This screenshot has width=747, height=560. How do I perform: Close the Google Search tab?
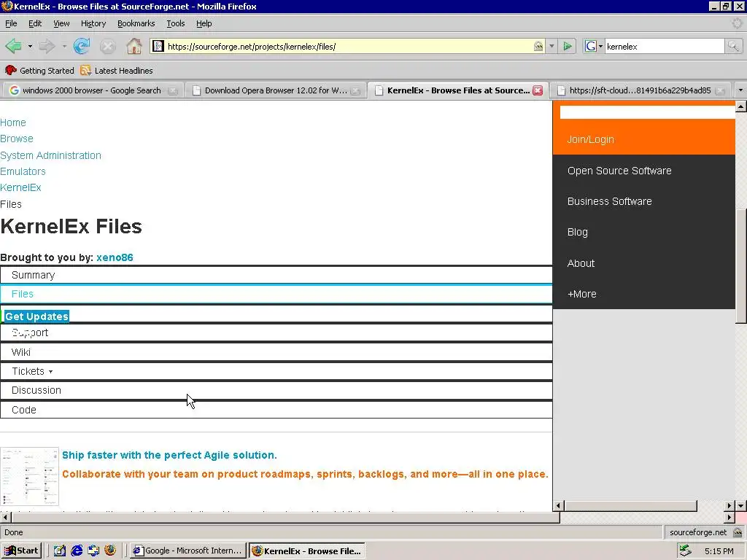click(173, 90)
